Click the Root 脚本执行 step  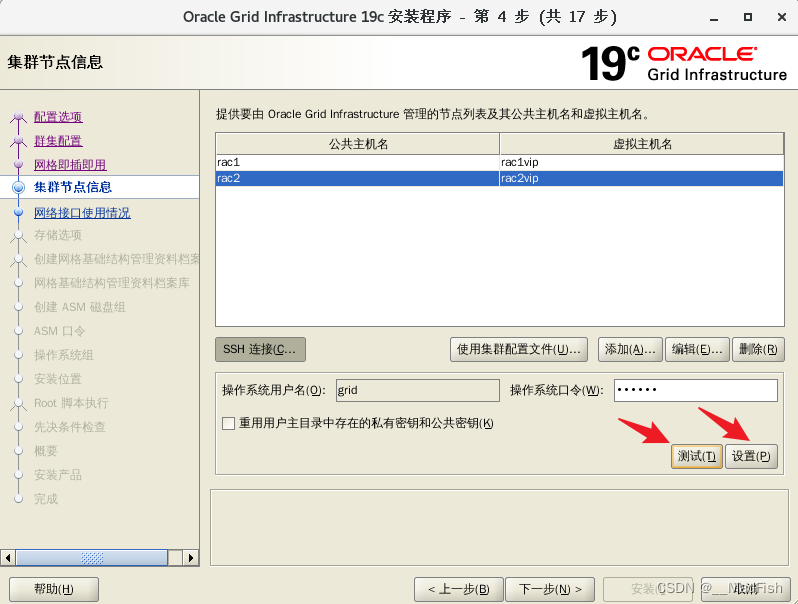click(x=71, y=403)
